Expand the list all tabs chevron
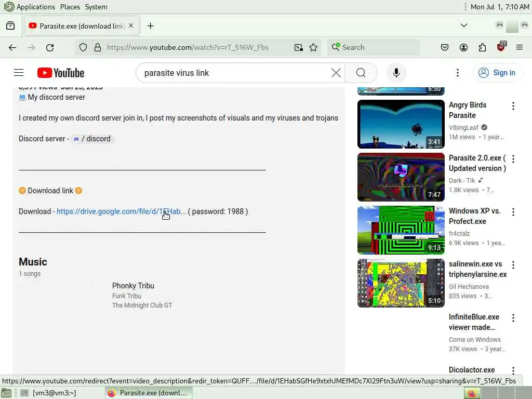 point(464,25)
